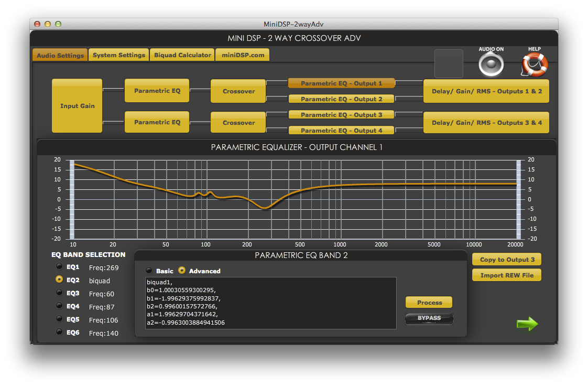
Task: Open the lower Crossover block
Action: coord(238,123)
